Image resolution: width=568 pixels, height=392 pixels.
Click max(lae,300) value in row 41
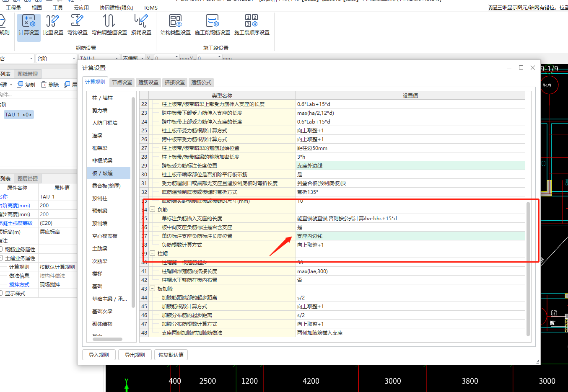(410, 271)
